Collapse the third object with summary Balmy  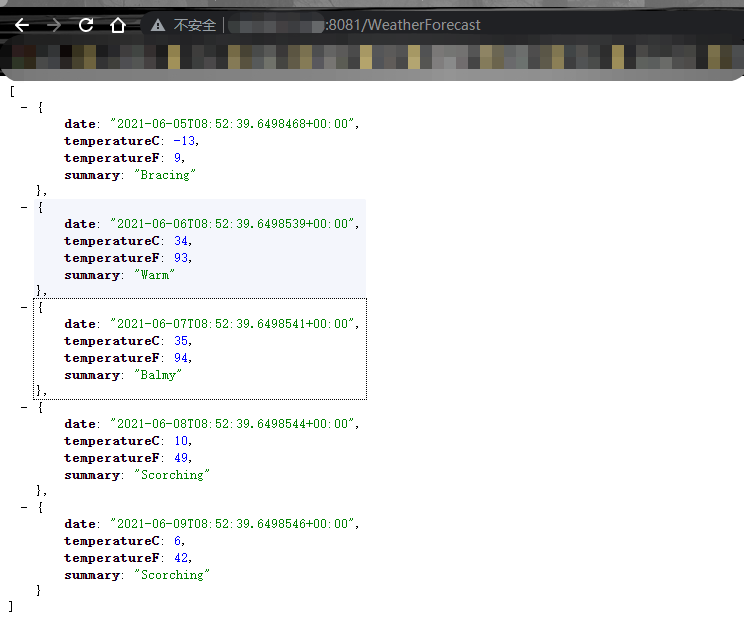pyautogui.click(x=24, y=307)
